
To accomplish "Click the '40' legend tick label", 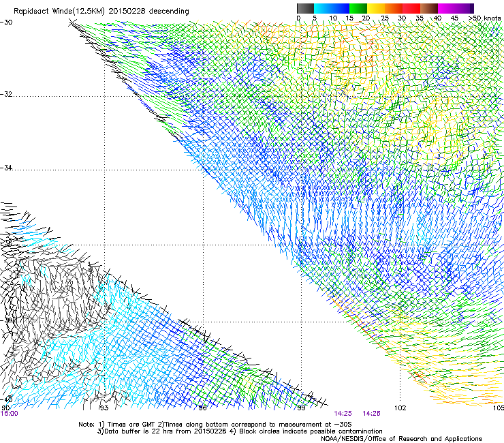I will coord(437,18).
